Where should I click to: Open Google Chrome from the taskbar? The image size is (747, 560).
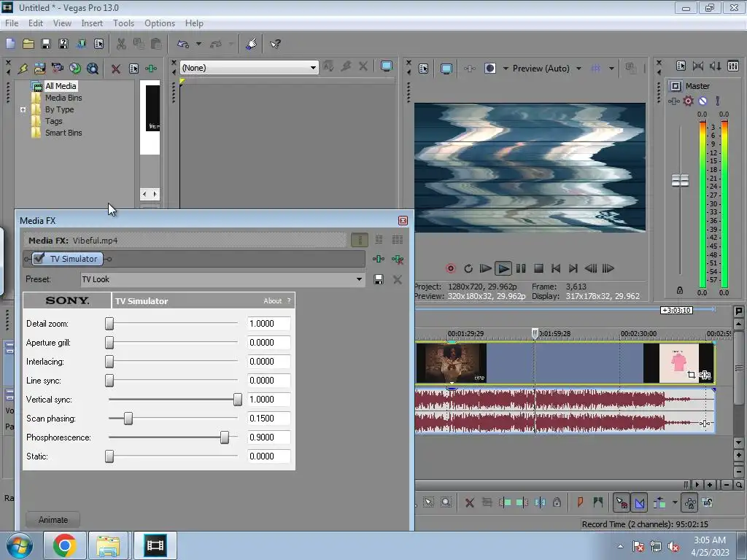pyautogui.click(x=65, y=545)
